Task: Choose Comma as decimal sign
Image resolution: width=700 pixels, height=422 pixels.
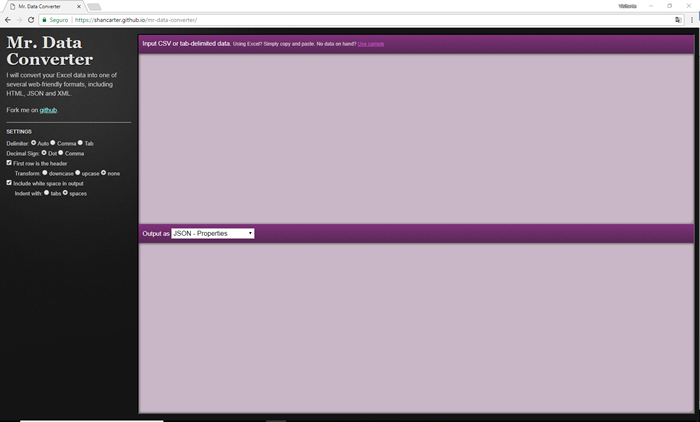Action: click(61, 153)
